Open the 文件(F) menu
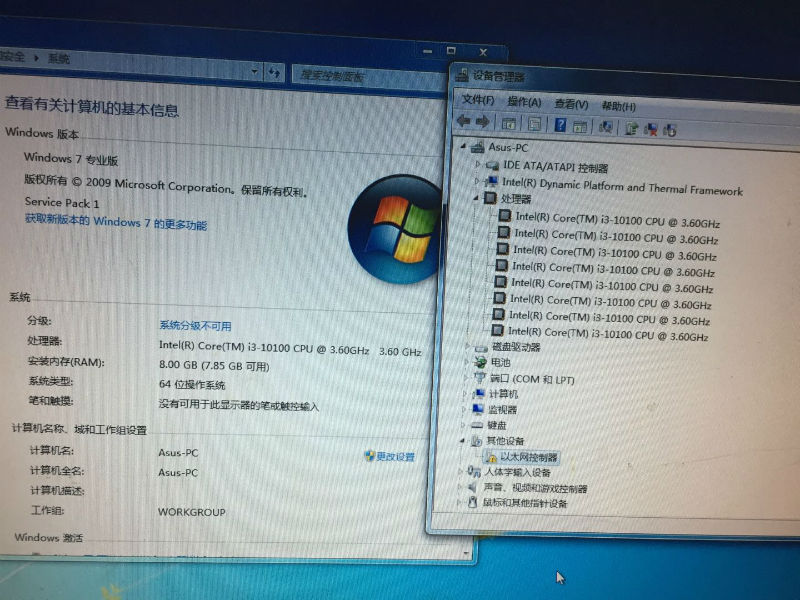Viewport: 800px width, 600px height. (x=478, y=99)
